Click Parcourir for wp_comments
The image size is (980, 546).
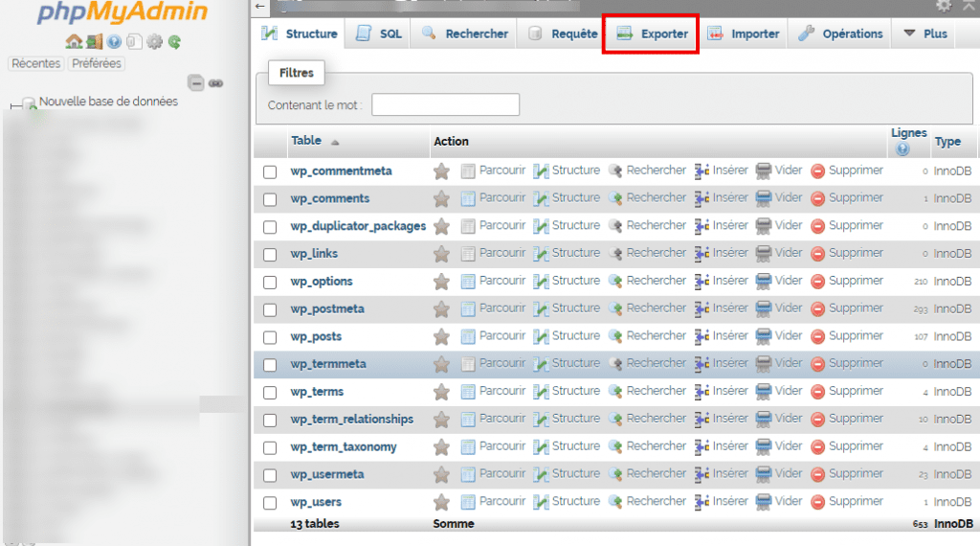point(493,197)
